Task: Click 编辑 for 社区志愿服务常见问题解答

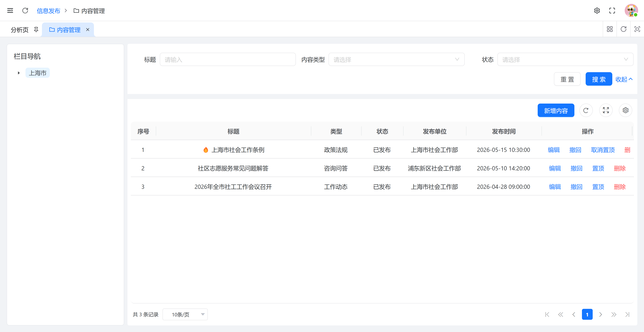Action: (555, 168)
